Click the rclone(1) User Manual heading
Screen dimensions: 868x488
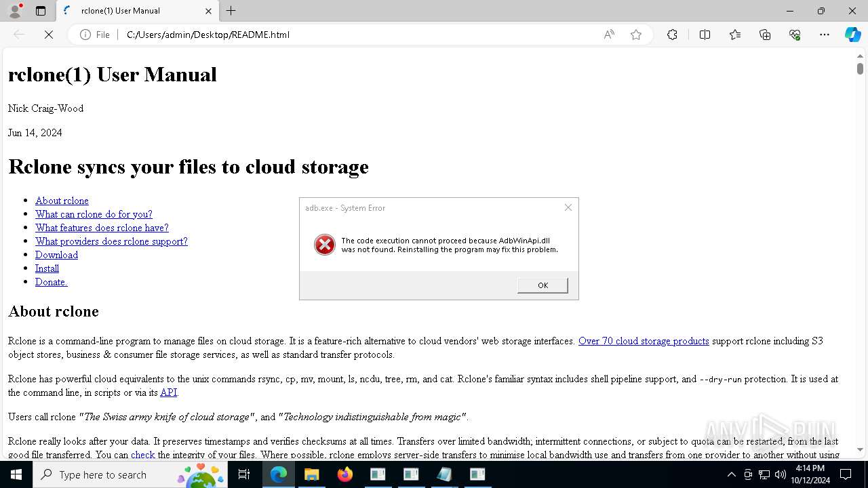tap(113, 75)
